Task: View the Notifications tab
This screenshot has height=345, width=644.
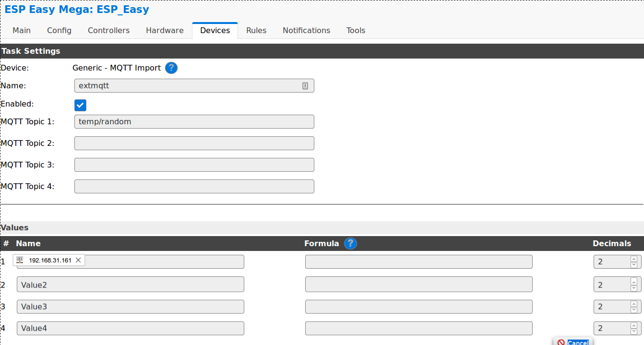Action: pos(307,30)
